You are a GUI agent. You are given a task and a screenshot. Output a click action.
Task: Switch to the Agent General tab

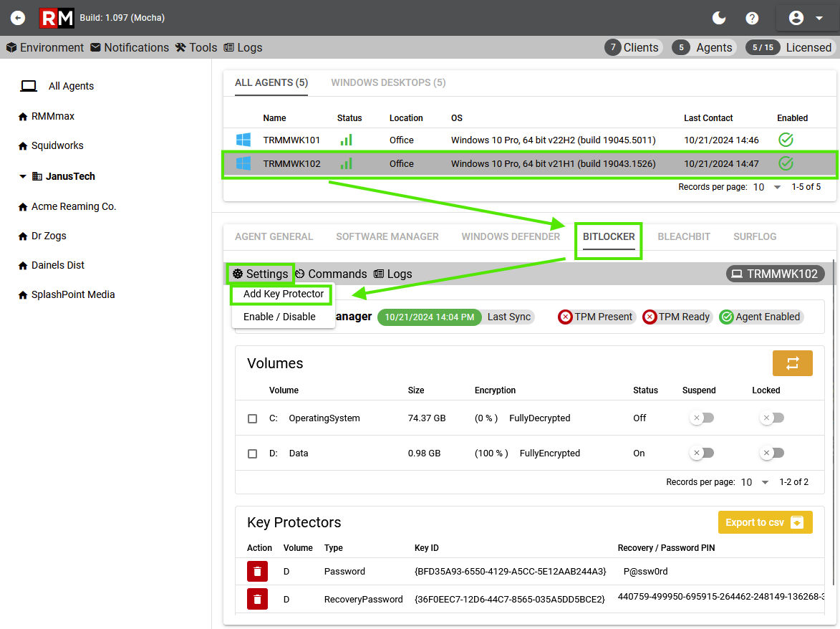click(x=274, y=237)
